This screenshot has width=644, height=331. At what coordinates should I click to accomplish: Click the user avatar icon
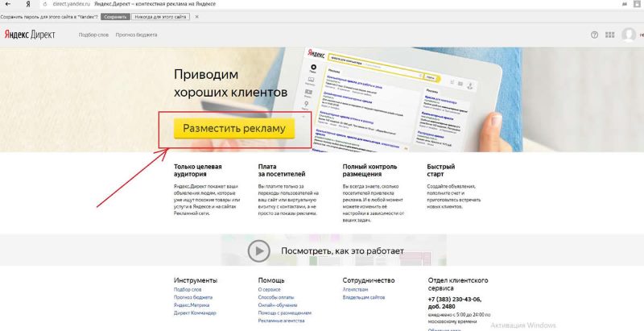coord(629,35)
